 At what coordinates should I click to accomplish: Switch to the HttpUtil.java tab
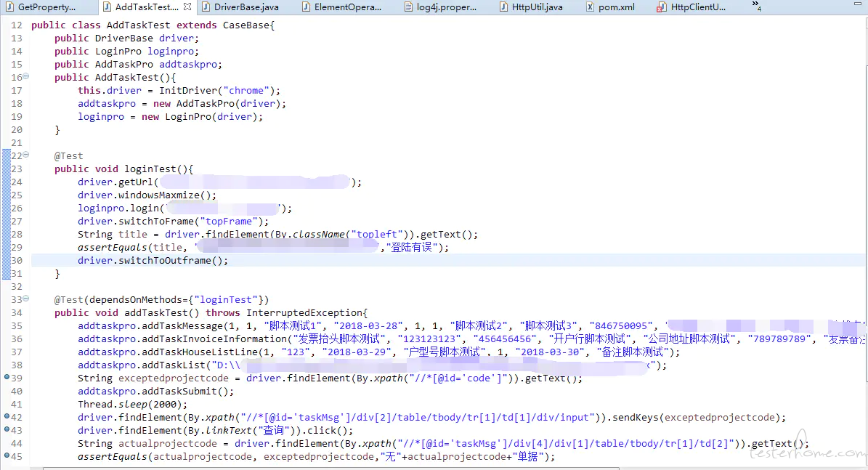531,7
